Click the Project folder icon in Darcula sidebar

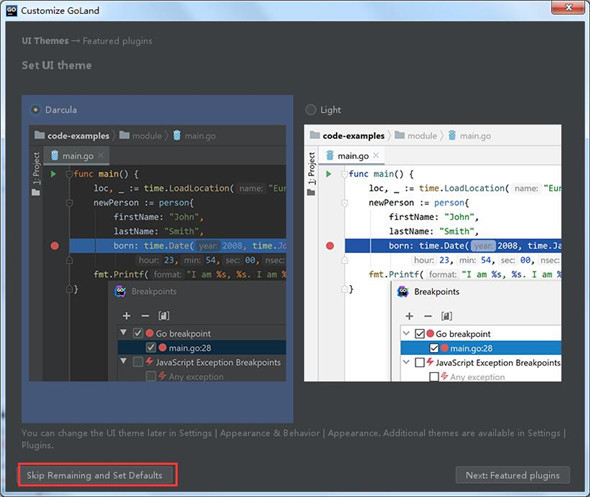click(36, 192)
